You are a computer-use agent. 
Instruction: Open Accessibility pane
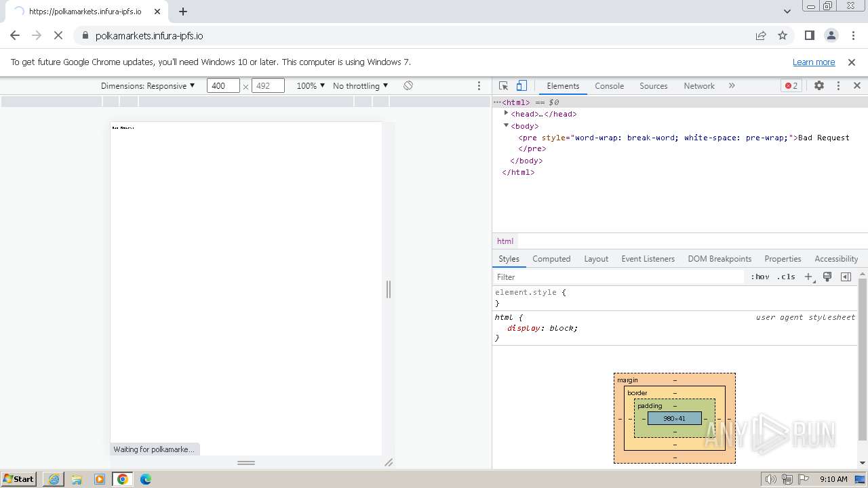(x=836, y=259)
